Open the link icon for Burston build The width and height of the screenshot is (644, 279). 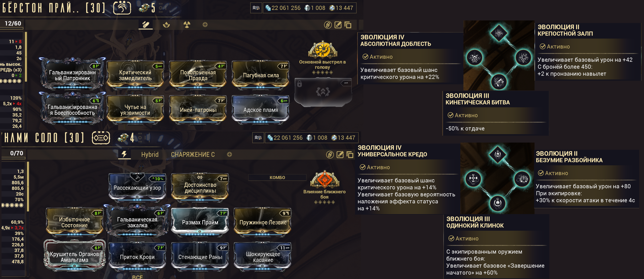tap(328, 25)
